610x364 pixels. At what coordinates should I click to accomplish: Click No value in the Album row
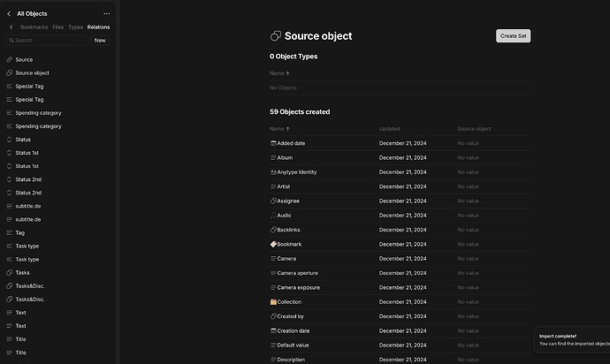(468, 157)
